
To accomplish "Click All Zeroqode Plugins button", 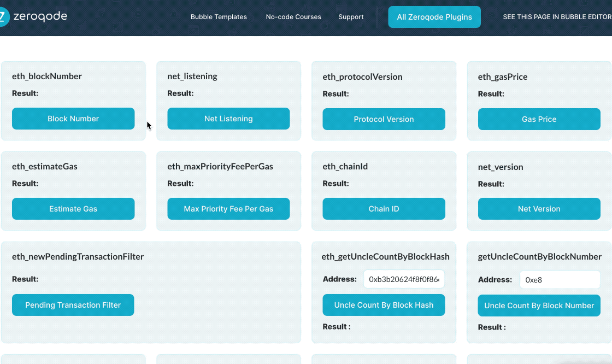I will tap(434, 17).
